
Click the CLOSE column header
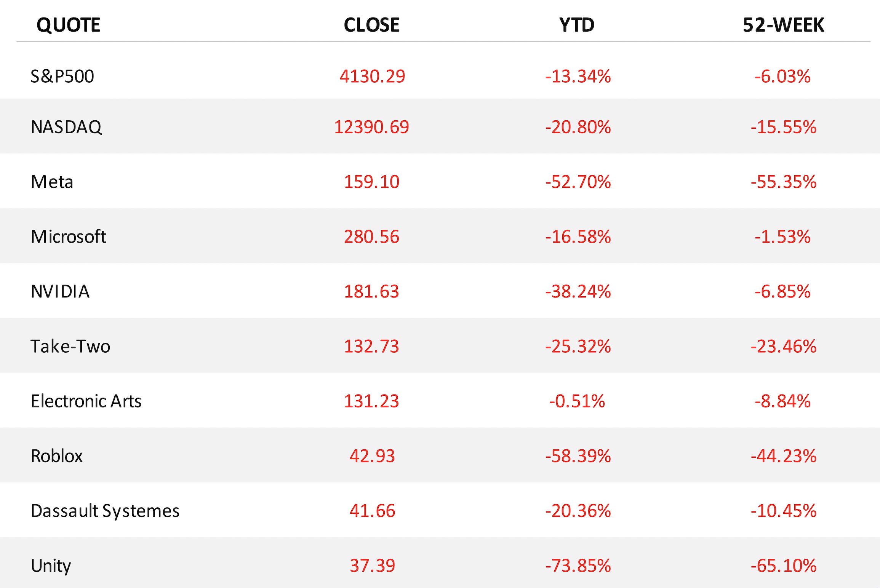(371, 25)
